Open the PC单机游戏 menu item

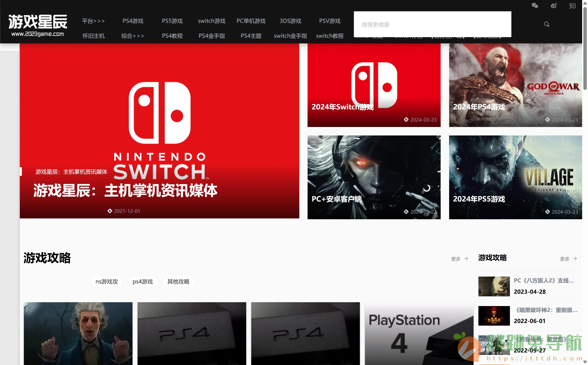click(x=251, y=21)
